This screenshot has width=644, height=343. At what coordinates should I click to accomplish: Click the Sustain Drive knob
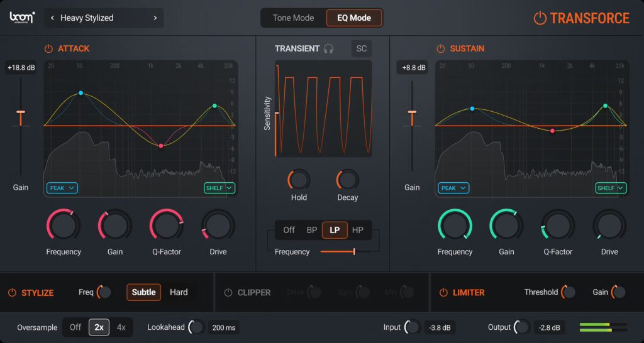[x=609, y=224]
